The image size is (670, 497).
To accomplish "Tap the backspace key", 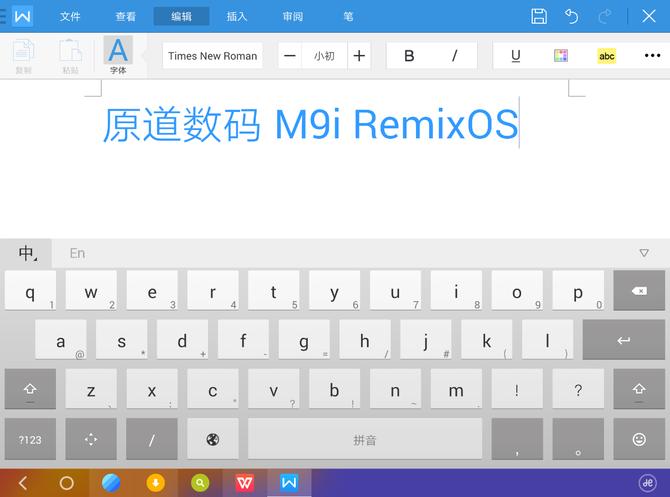I will 639,291.
